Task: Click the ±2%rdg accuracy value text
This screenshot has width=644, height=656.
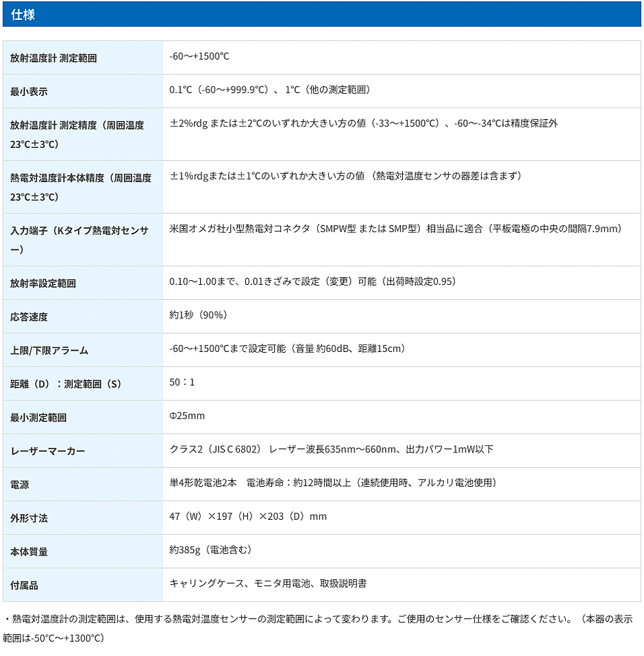Action: [363, 123]
